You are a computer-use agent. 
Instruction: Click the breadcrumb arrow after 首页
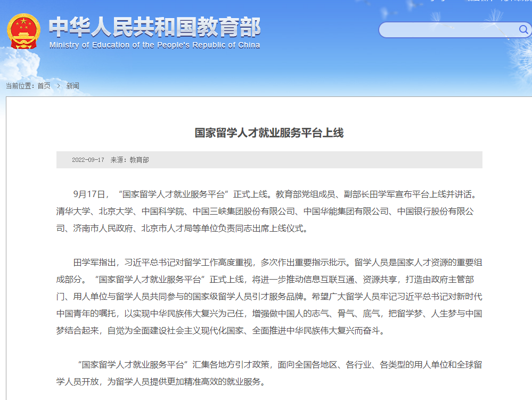(x=58, y=86)
